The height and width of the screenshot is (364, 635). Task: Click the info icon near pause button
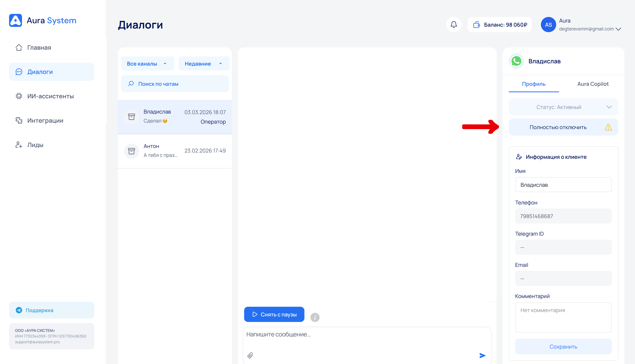click(315, 317)
